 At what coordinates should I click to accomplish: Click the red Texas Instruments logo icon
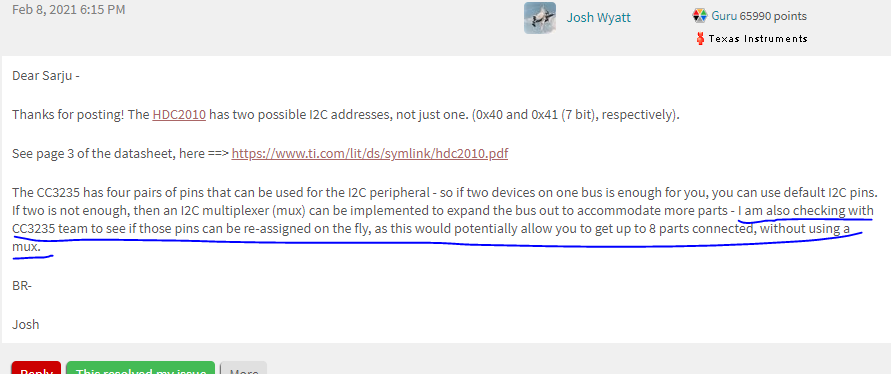point(700,39)
